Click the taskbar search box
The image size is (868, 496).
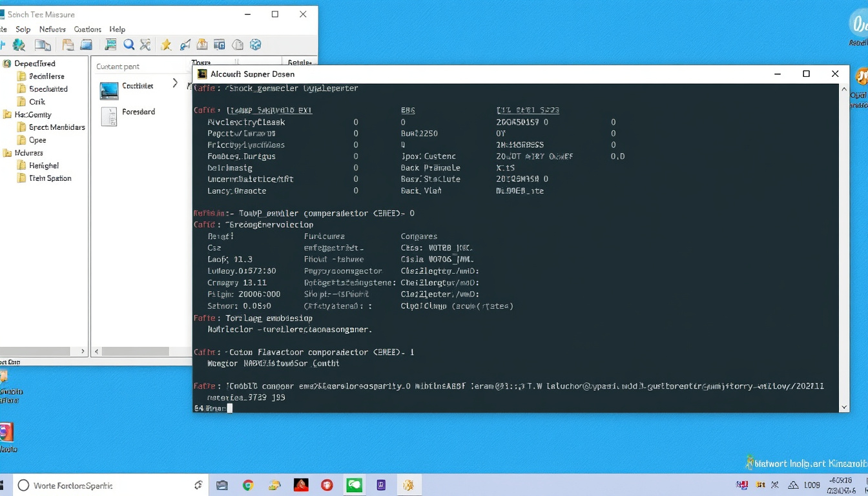tap(110, 485)
